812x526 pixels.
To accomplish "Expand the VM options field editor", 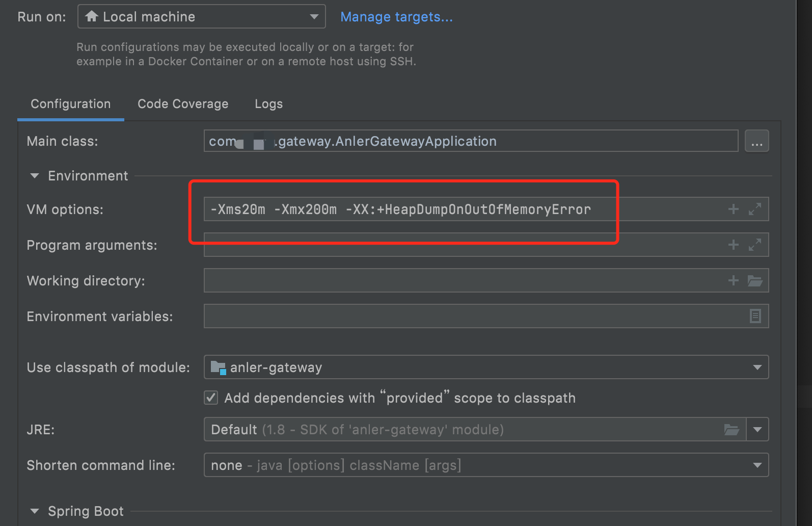I will 754,209.
